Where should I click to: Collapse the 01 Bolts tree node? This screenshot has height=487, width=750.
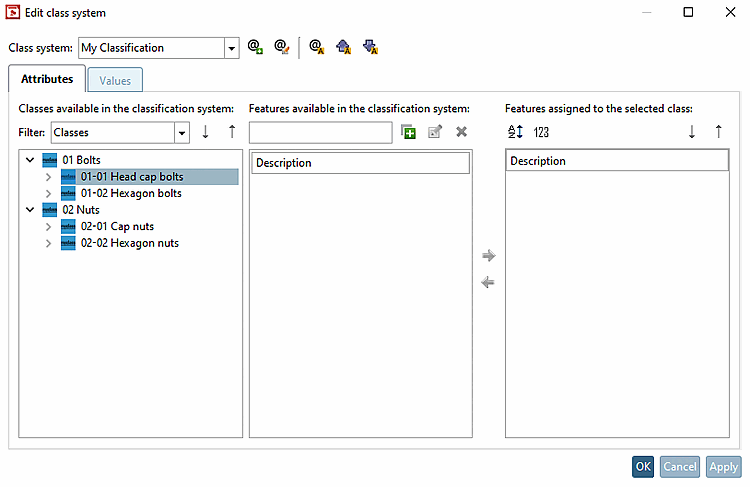[x=30, y=160]
